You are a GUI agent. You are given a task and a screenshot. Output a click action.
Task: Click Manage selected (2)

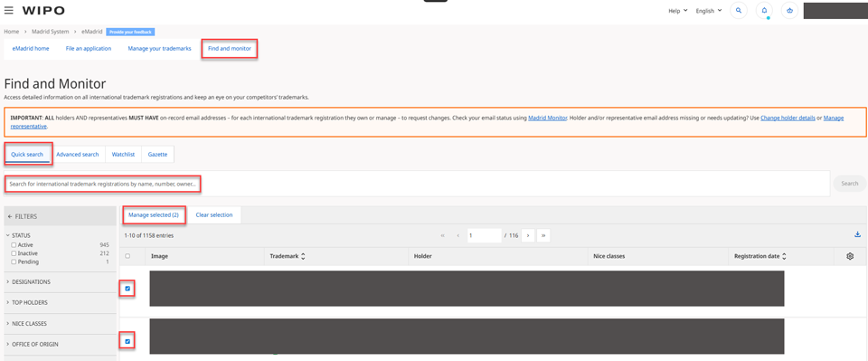pos(154,214)
